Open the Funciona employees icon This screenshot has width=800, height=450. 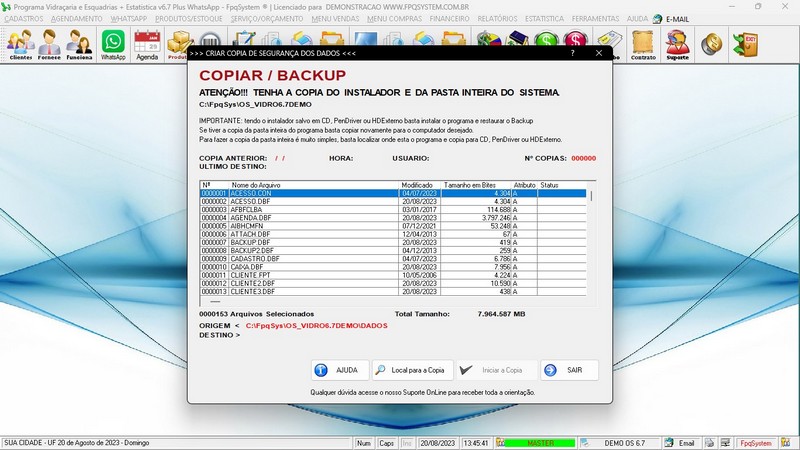(x=79, y=44)
